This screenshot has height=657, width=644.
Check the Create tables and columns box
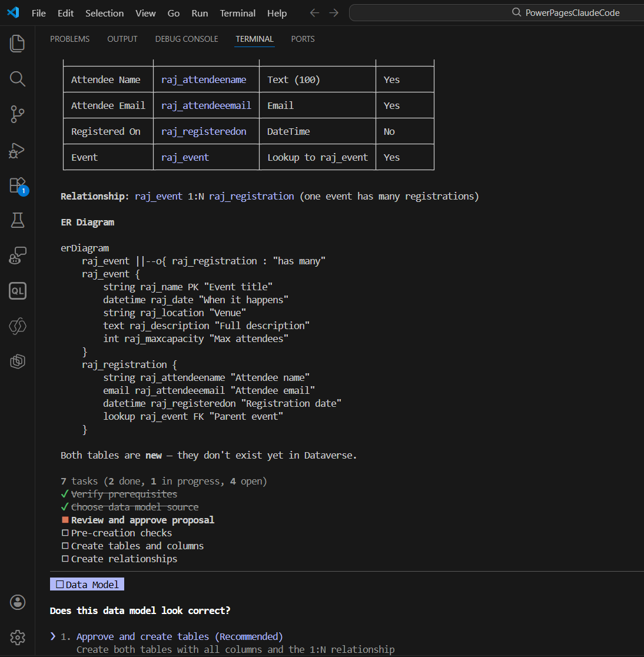click(65, 546)
